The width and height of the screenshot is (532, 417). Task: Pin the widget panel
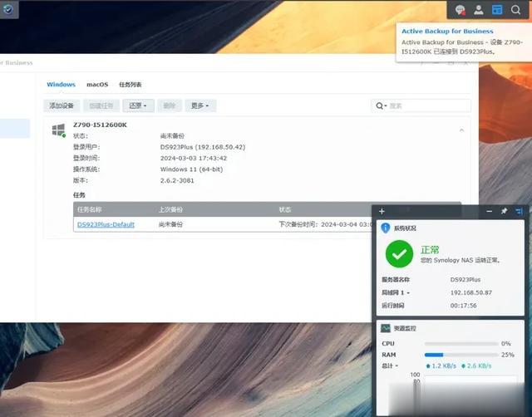tap(505, 211)
